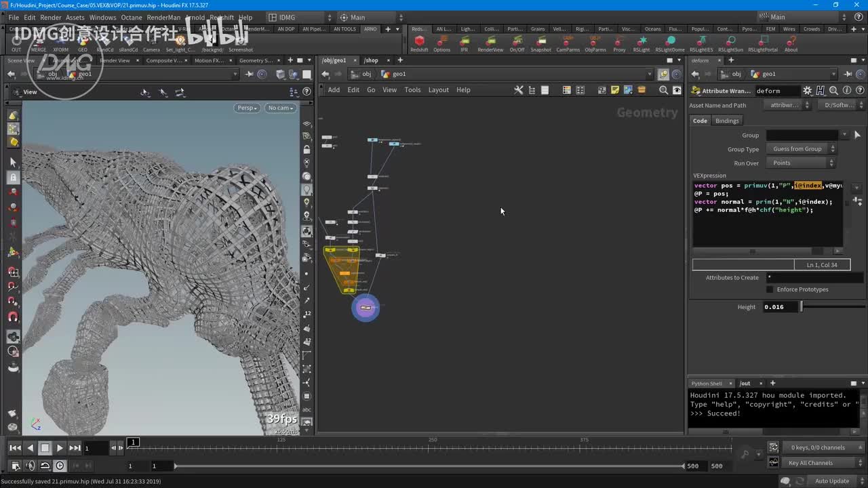This screenshot has width=868, height=488.
Task: Open the D:/Softw asset path dropdown
Action: point(841,105)
